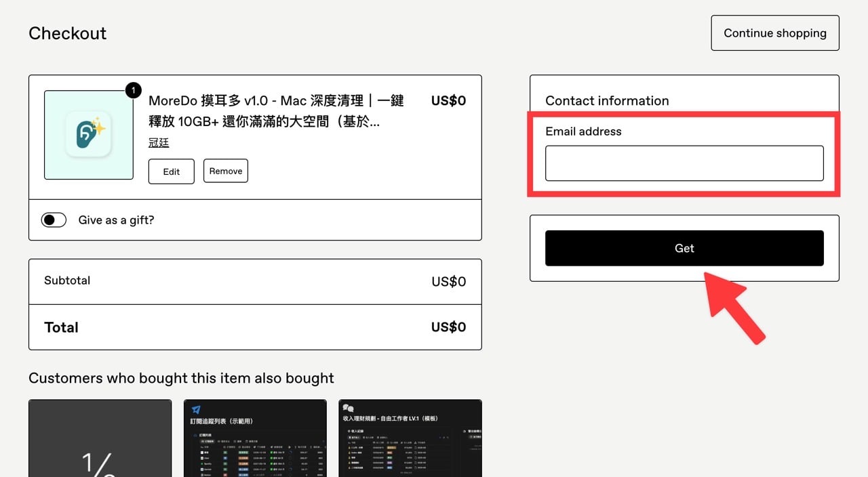The height and width of the screenshot is (477, 868).
Task: Click the Edit button for MoreDo
Action: pyautogui.click(x=172, y=171)
